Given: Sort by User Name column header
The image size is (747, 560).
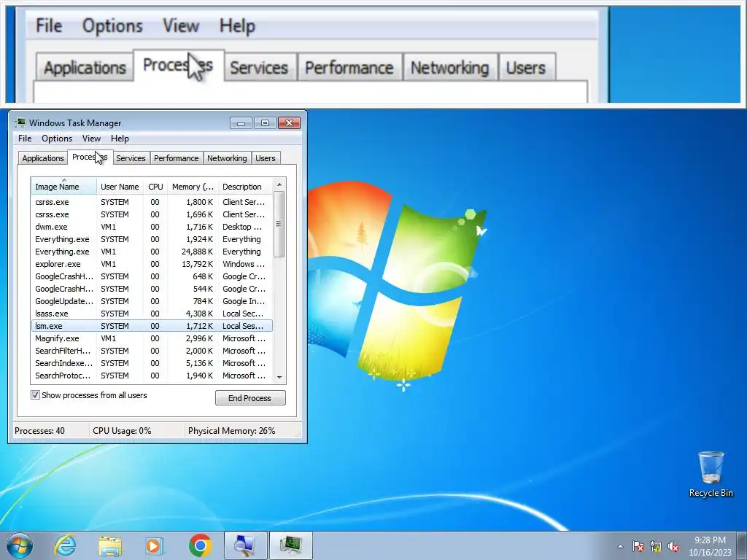Looking at the screenshot, I should tap(120, 187).
